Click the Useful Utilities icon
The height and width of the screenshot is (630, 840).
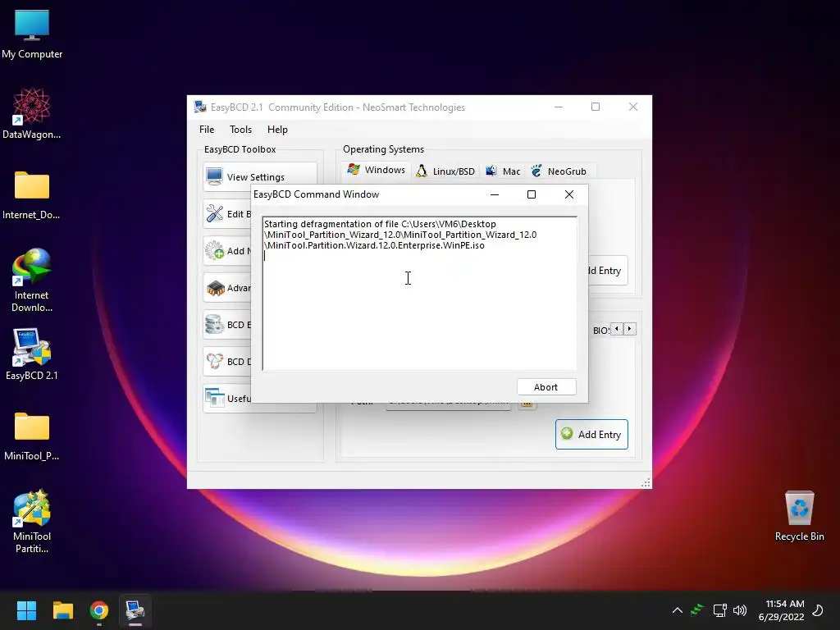point(215,398)
